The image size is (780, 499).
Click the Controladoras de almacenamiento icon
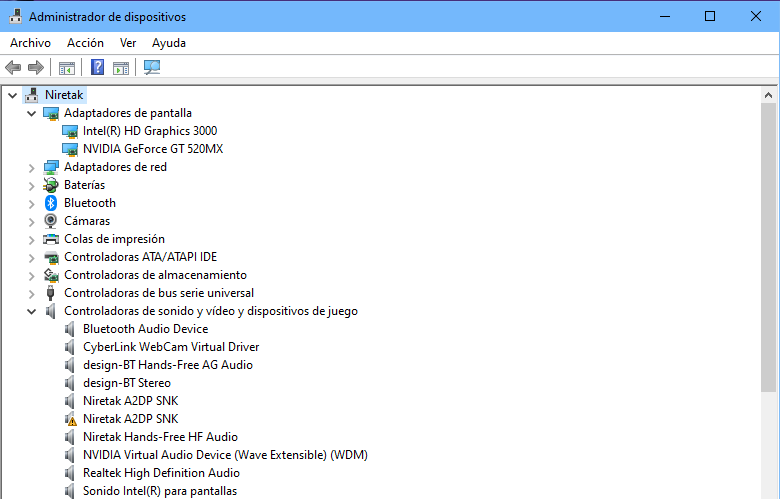tap(51, 275)
